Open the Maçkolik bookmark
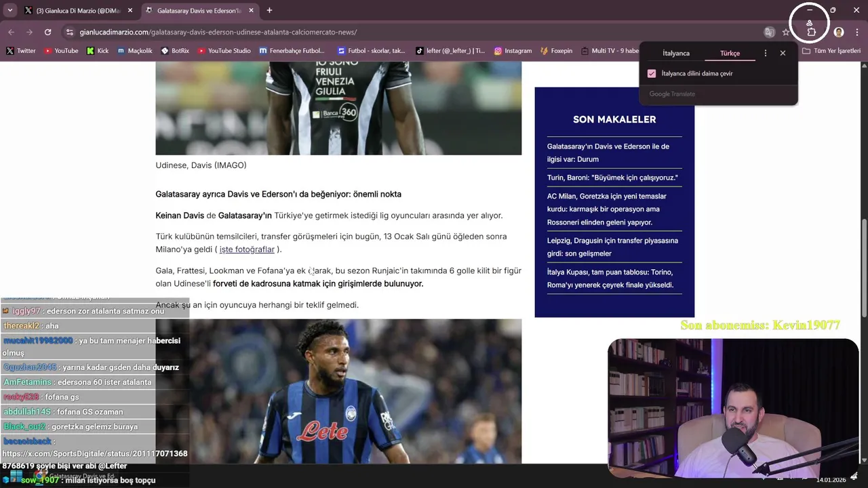Image resolution: width=868 pixels, height=488 pixels. (x=135, y=51)
